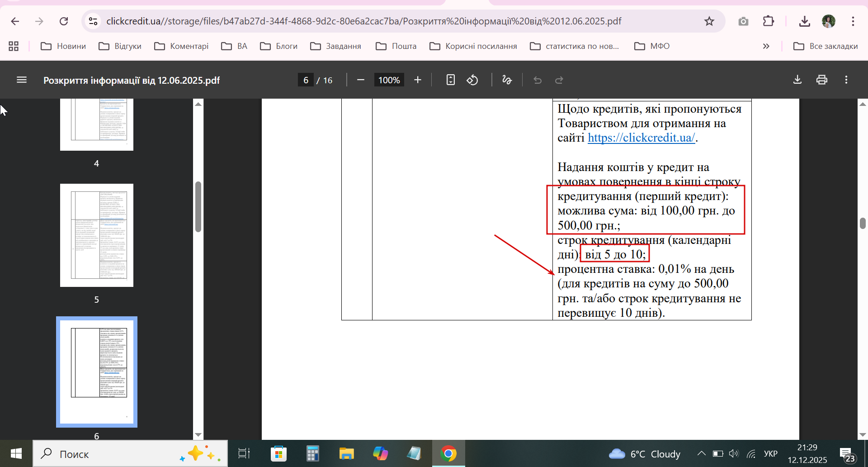Click the page number input field
The image size is (868, 467).
(306, 80)
